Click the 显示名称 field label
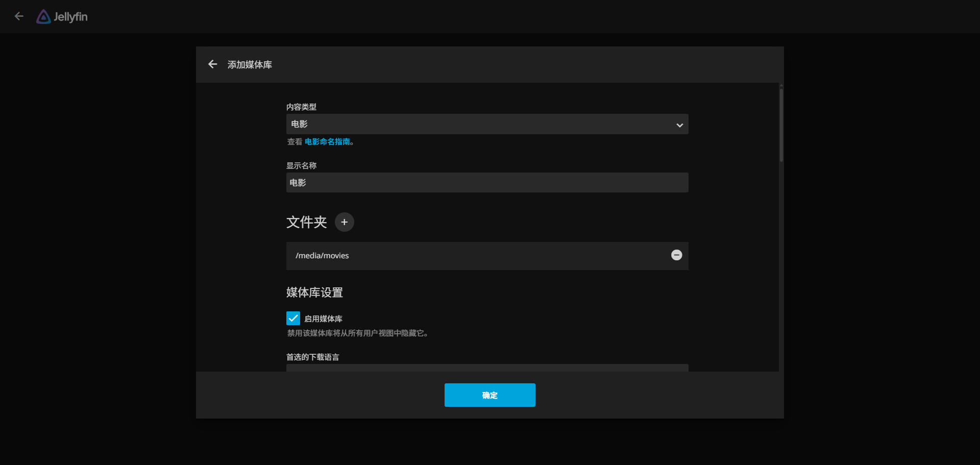Screen dimensions: 980x465 tap(301, 166)
